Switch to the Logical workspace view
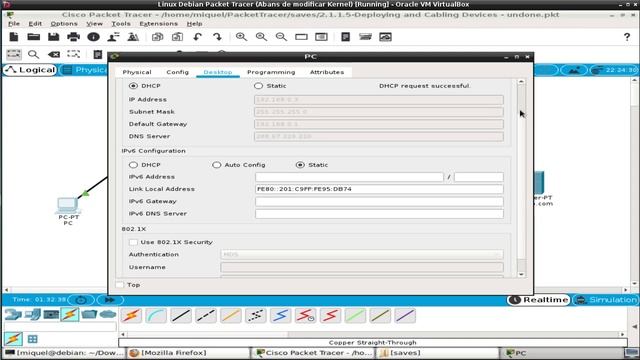This screenshot has height=360, width=640. pyautogui.click(x=30, y=70)
